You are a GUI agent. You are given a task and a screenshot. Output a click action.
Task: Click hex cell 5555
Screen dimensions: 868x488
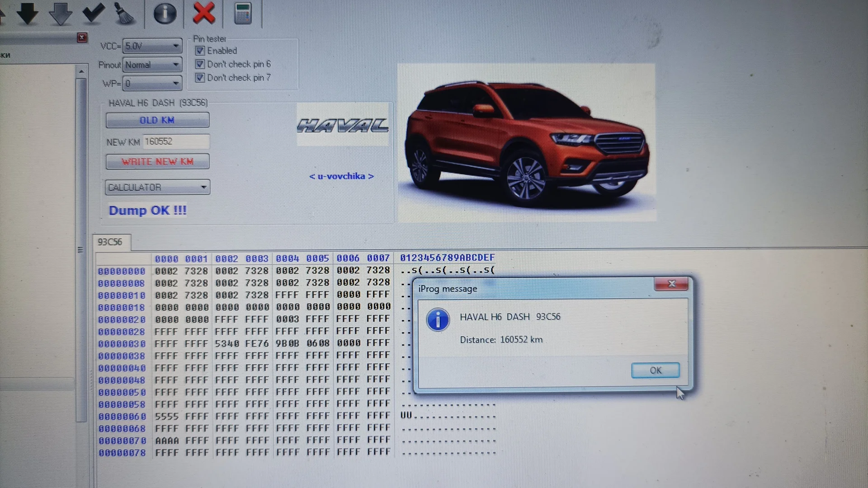pos(167,416)
